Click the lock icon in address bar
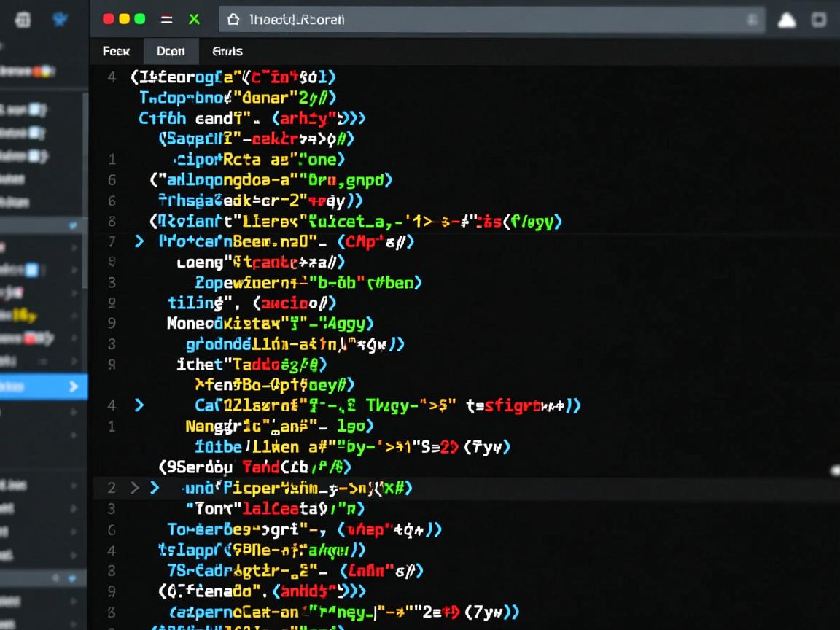Image resolution: width=840 pixels, height=630 pixels. 233,20
